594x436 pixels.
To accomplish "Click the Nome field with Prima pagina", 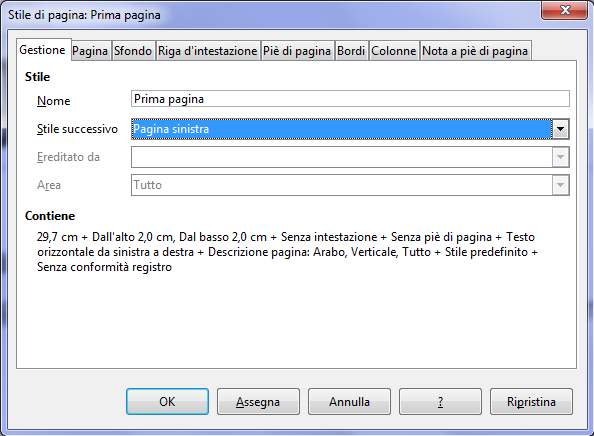I will (x=350, y=99).
